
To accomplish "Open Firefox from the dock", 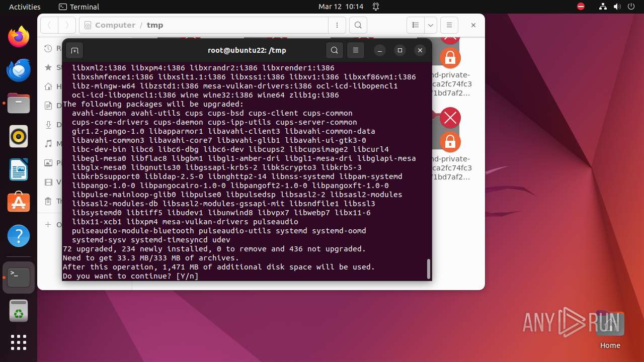I will [19, 37].
